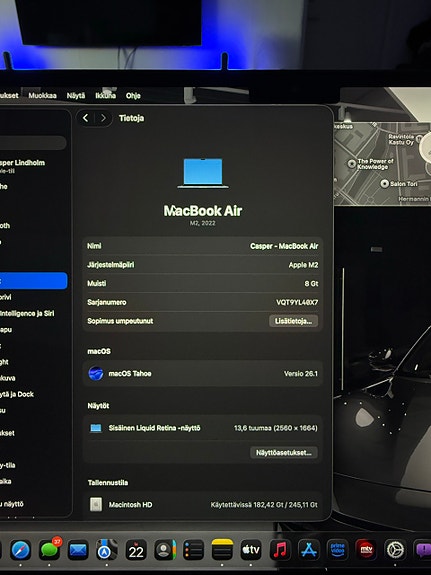
Task: Launch Apple TV from the Dock
Action: [251, 550]
